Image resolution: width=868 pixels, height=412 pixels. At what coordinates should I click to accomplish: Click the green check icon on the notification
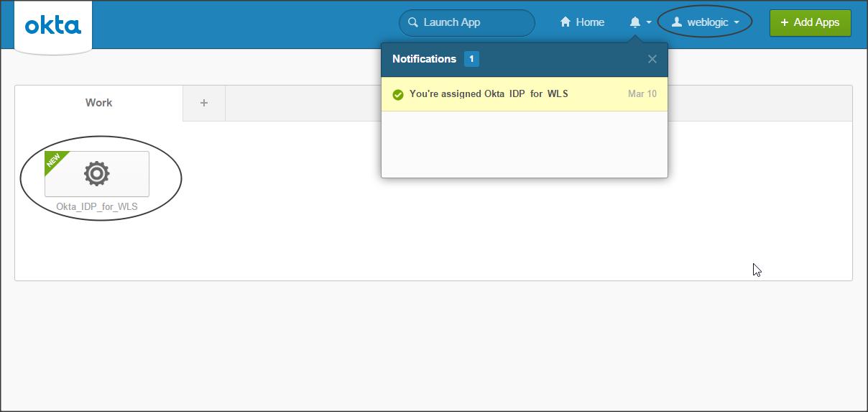398,94
